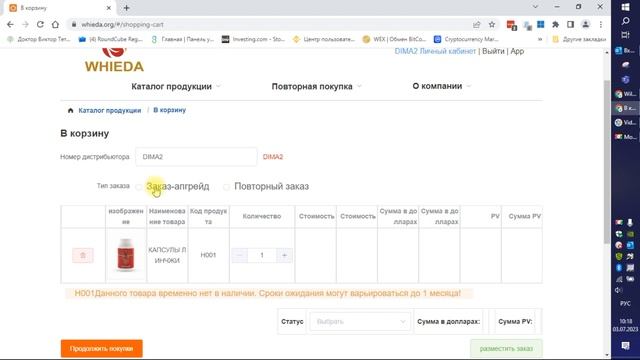Share this page from address bar

click(476, 24)
